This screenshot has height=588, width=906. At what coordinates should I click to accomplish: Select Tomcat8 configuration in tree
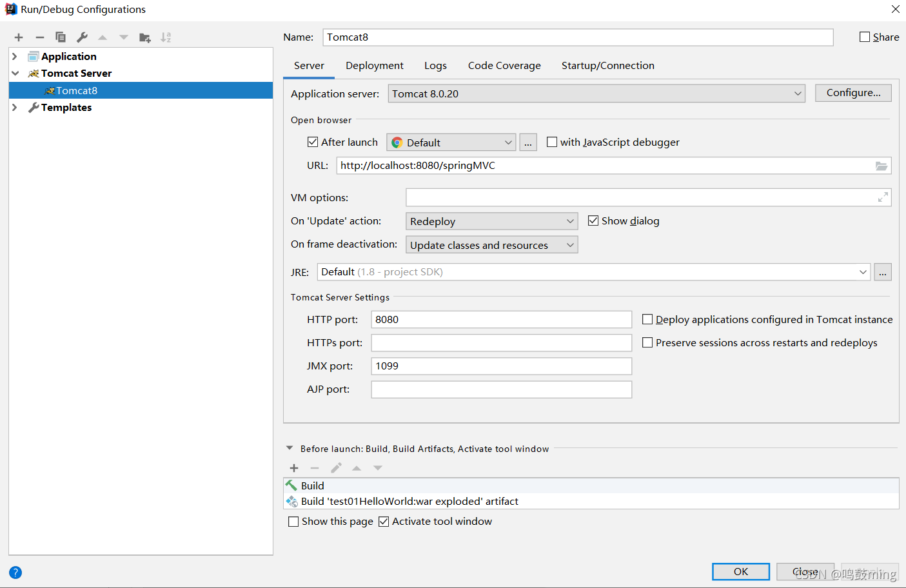pos(141,90)
